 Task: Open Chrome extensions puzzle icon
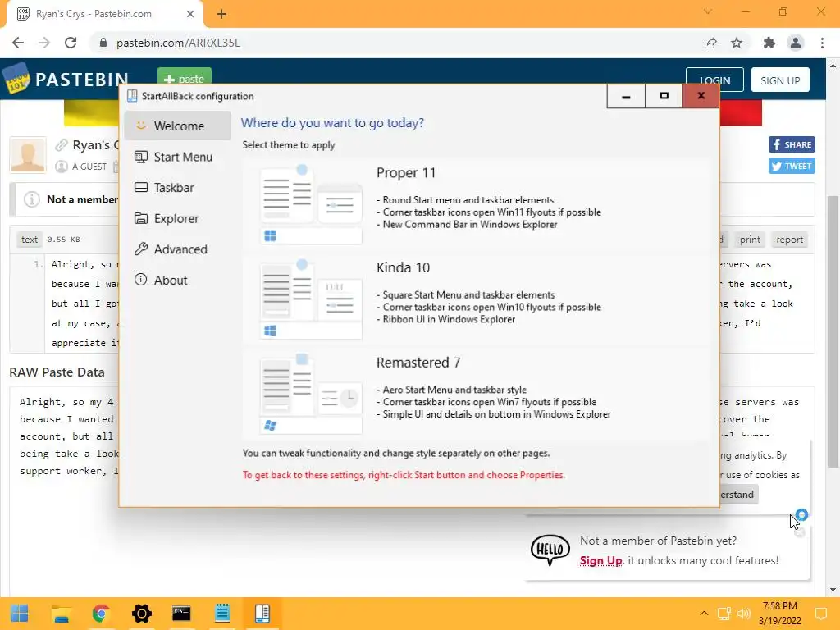point(769,43)
